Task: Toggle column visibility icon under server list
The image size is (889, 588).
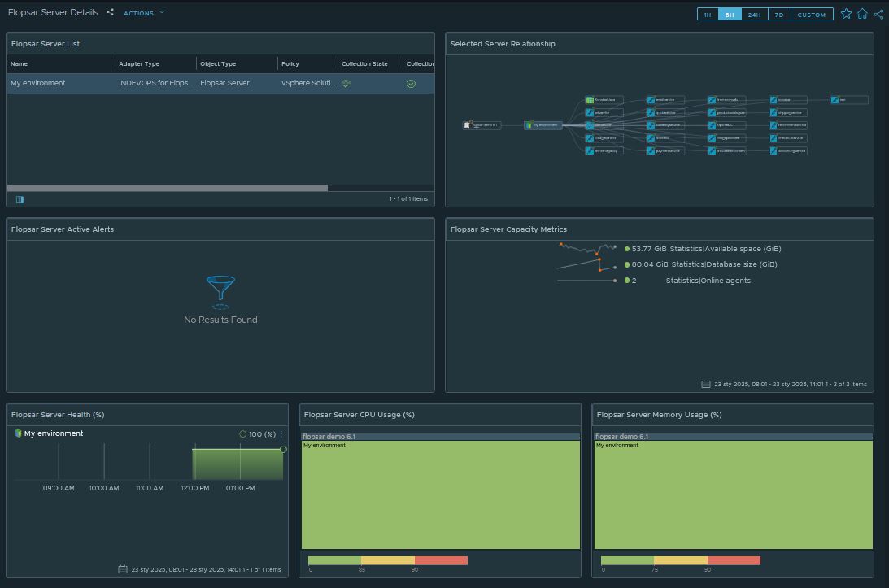Action: click(x=20, y=199)
